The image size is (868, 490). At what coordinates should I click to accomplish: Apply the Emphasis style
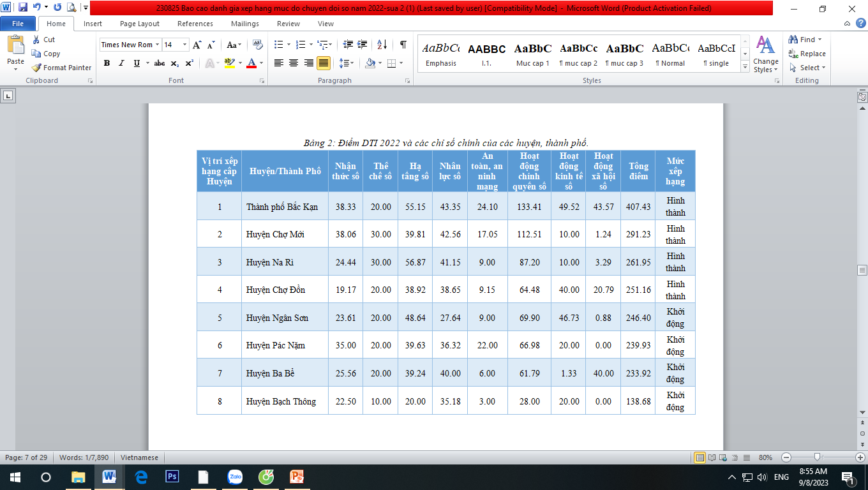coord(441,54)
